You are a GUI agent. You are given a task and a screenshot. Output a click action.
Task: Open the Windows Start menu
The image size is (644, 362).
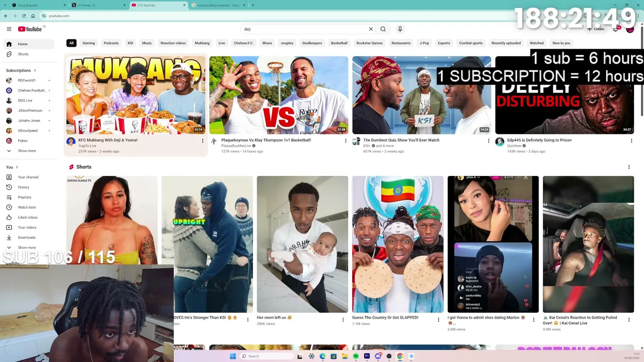[232, 356]
